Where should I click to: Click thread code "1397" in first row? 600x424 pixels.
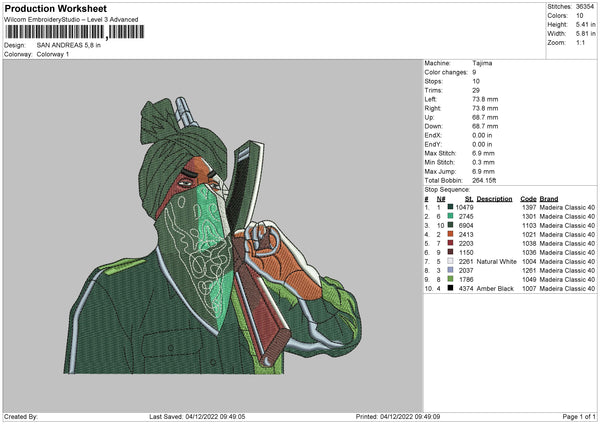point(529,207)
